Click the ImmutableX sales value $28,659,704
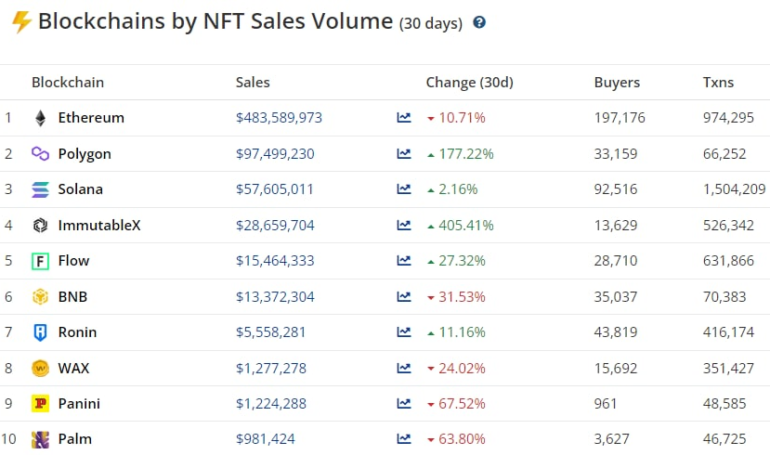 275,225
